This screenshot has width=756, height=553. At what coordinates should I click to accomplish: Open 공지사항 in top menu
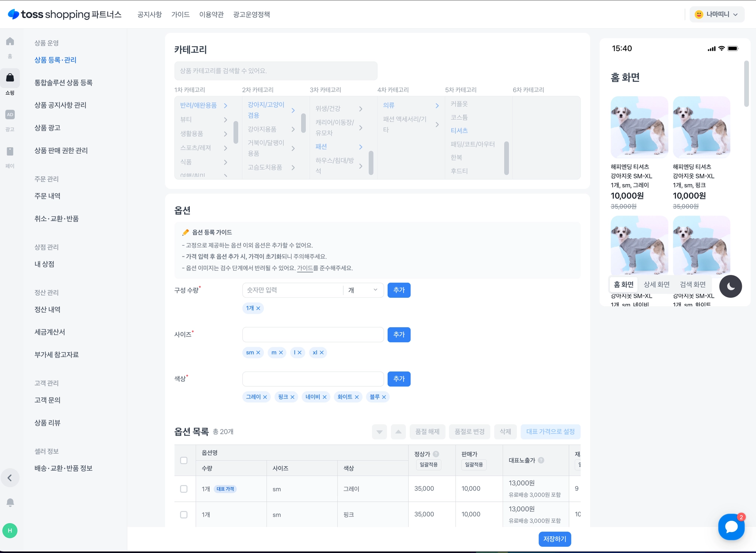[x=150, y=14]
